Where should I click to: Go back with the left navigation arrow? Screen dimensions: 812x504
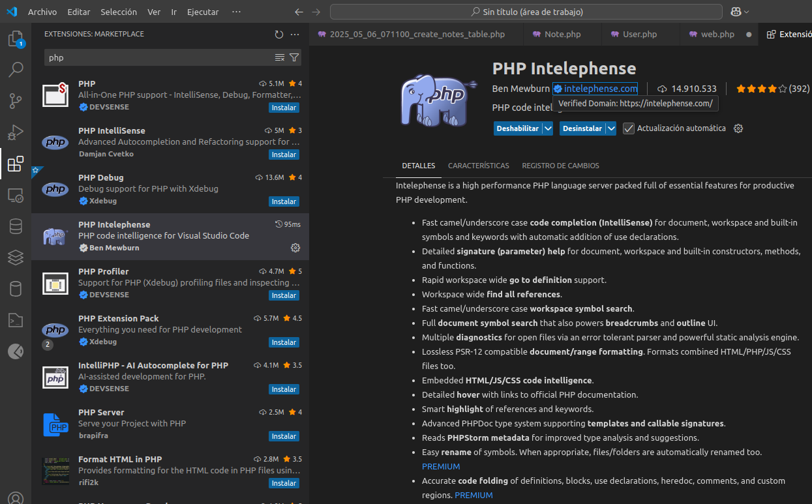click(299, 12)
